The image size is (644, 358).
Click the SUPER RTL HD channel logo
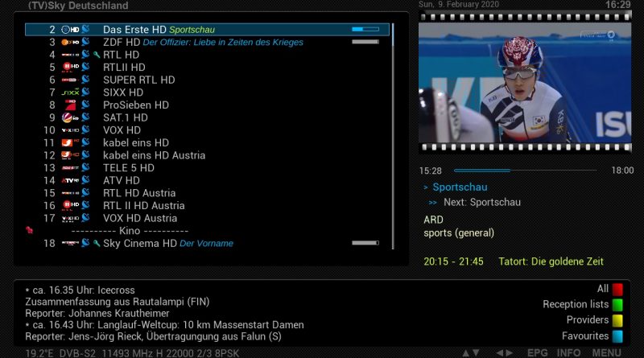pyautogui.click(x=70, y=80)
